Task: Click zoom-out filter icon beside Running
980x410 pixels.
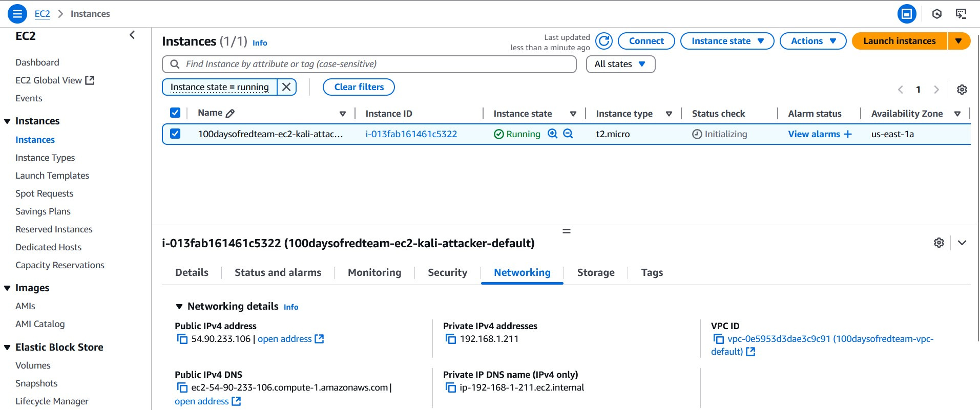Action: [568, 134]
